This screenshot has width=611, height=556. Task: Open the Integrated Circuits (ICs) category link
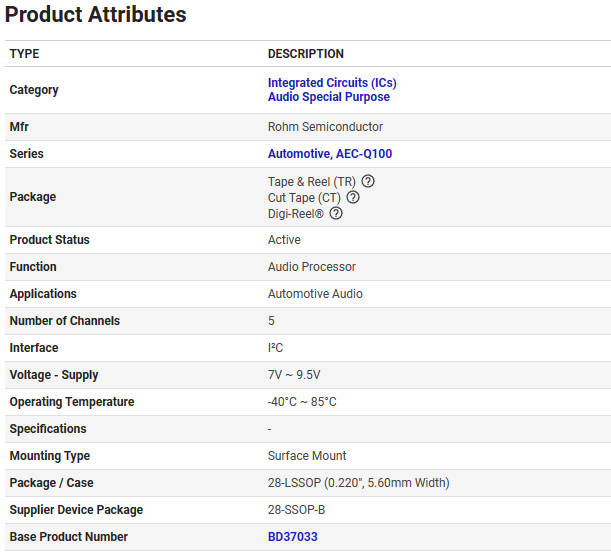point(332,83)
